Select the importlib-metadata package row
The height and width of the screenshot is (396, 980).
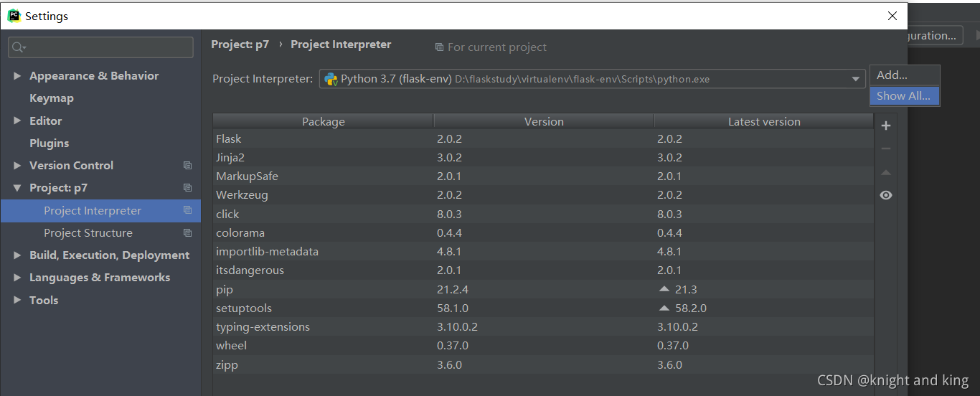pyautogui.click(x=543, y=252)
